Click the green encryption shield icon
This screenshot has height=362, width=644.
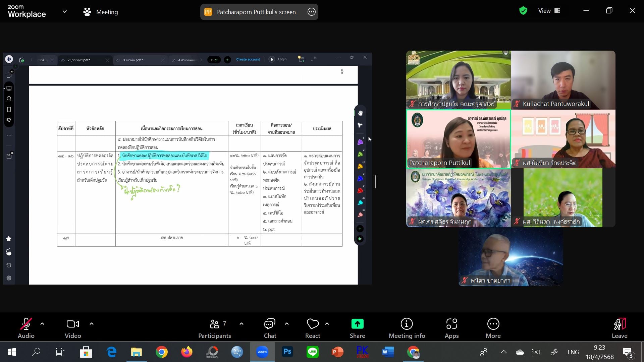tap(523, 11)
